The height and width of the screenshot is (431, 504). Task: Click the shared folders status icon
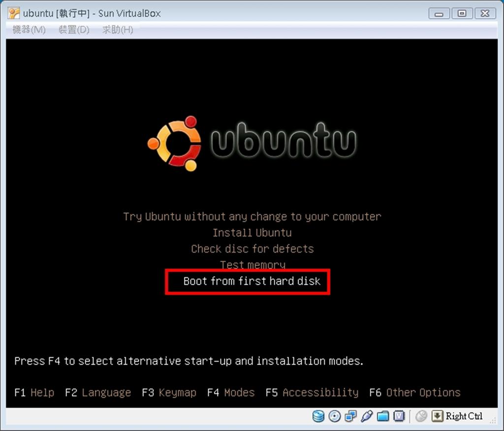(x=383, y=416)
